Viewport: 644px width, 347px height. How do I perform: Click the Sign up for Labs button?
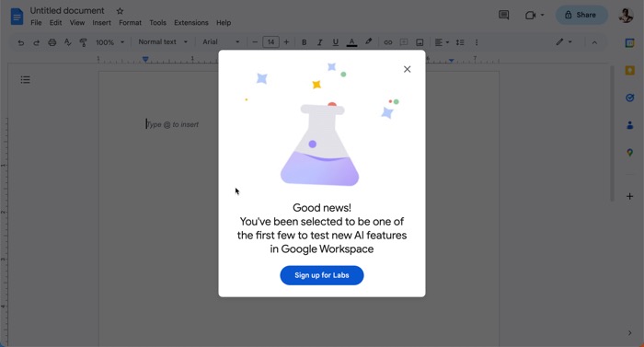pos(322,275)
